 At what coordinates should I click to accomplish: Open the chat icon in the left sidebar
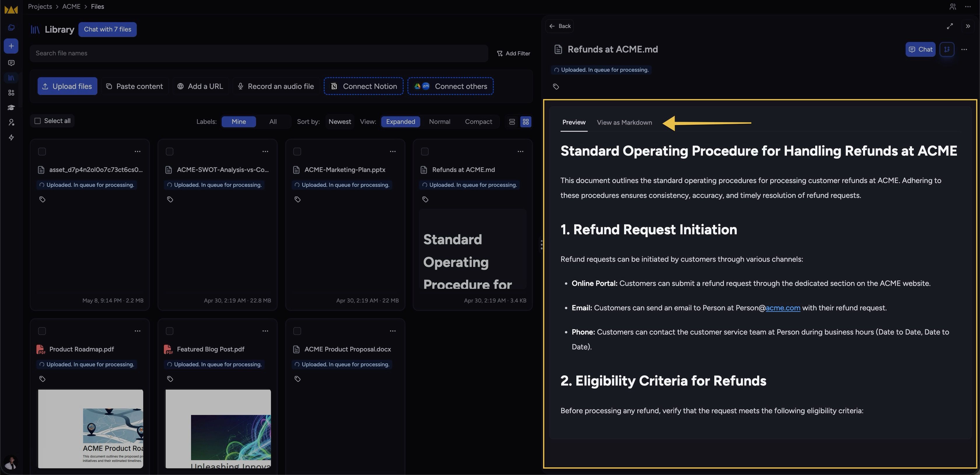pos(11,63)
